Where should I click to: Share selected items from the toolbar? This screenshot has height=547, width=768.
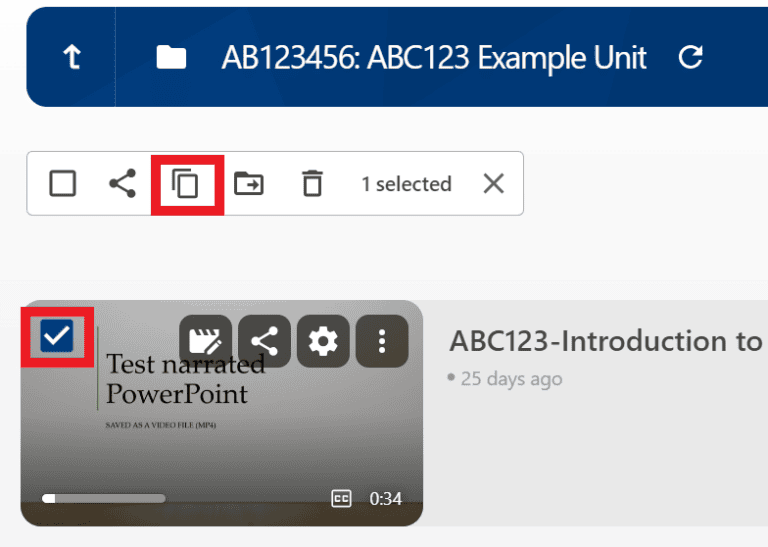[x=122, y=184]
